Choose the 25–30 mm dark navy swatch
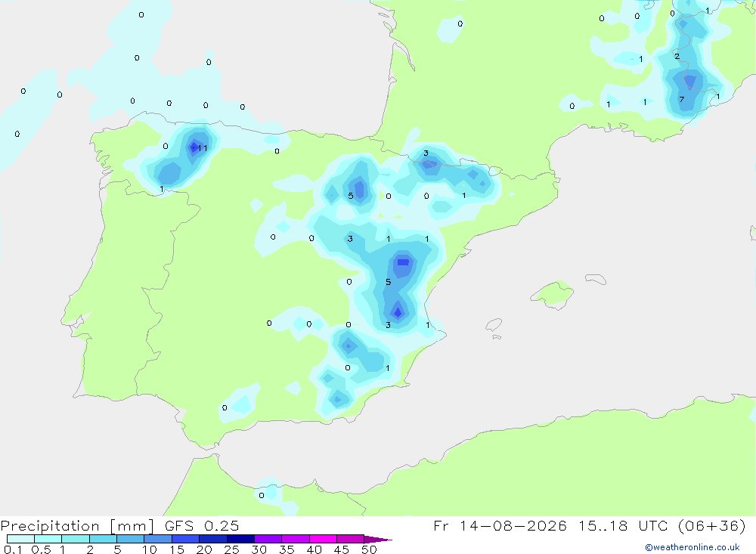Viewport: 756px width, 554px height. 240,539
